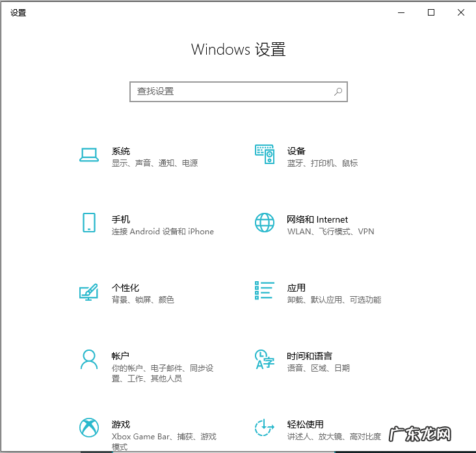The width and height of the screenshot is (476, 453).
Task: Click the Windows 设置 page heading
Action: click(x=238, y=49)
